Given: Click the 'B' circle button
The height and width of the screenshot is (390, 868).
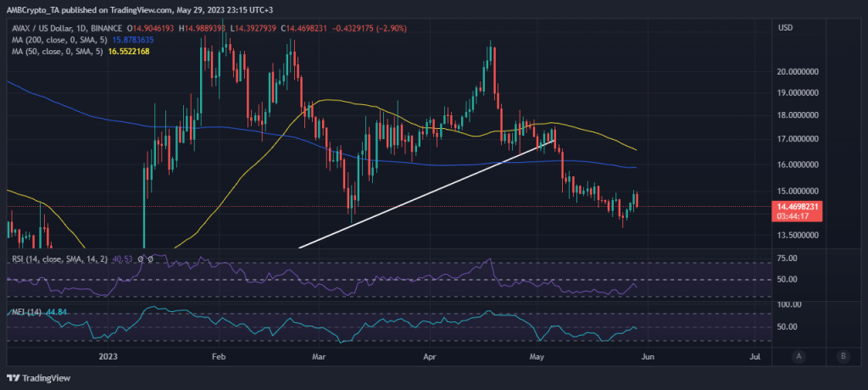Looking at the screenshot, I should pos(843,357).
